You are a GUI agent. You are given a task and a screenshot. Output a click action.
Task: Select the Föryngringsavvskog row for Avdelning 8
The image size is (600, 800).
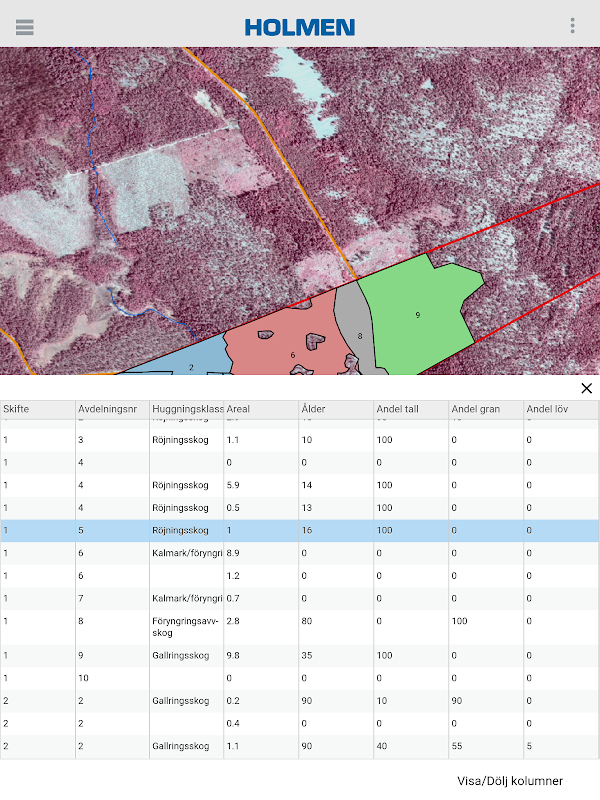tap(300, 626)
